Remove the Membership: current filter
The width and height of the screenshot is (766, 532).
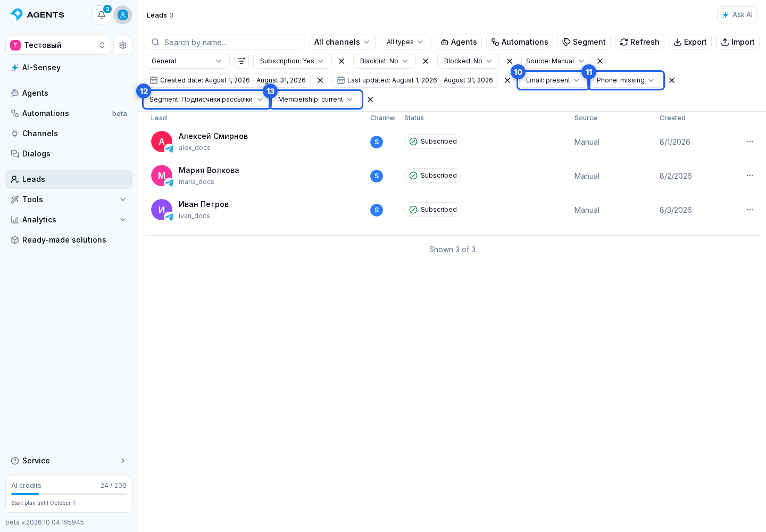370,99
